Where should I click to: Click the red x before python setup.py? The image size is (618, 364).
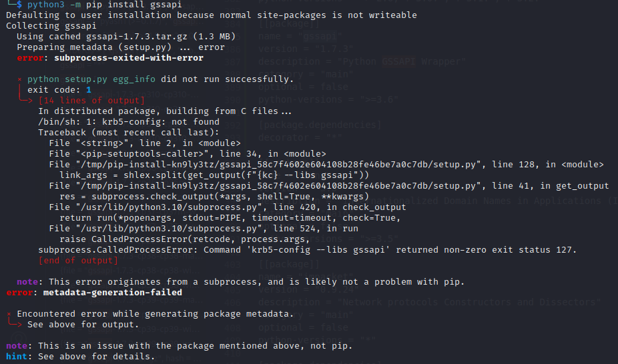(19, 79)
